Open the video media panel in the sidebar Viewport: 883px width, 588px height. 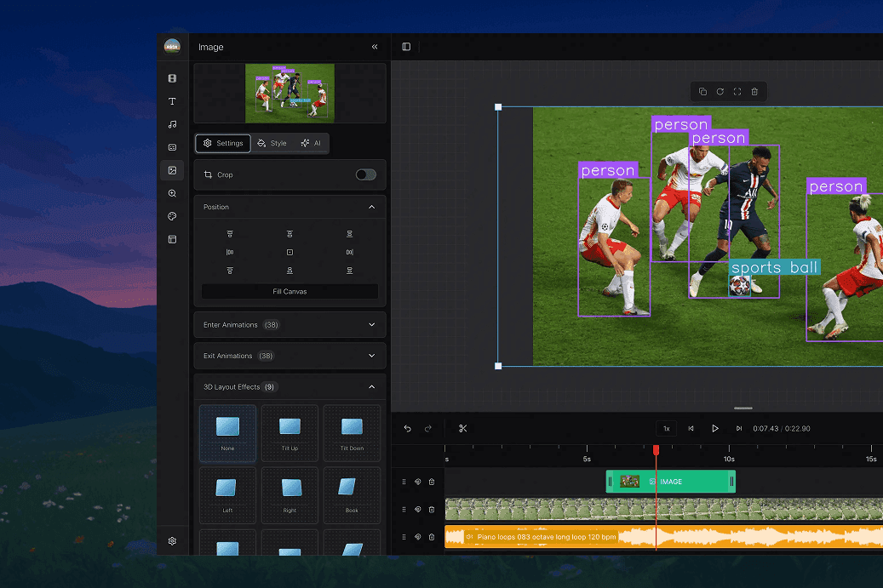coord(172,78)
